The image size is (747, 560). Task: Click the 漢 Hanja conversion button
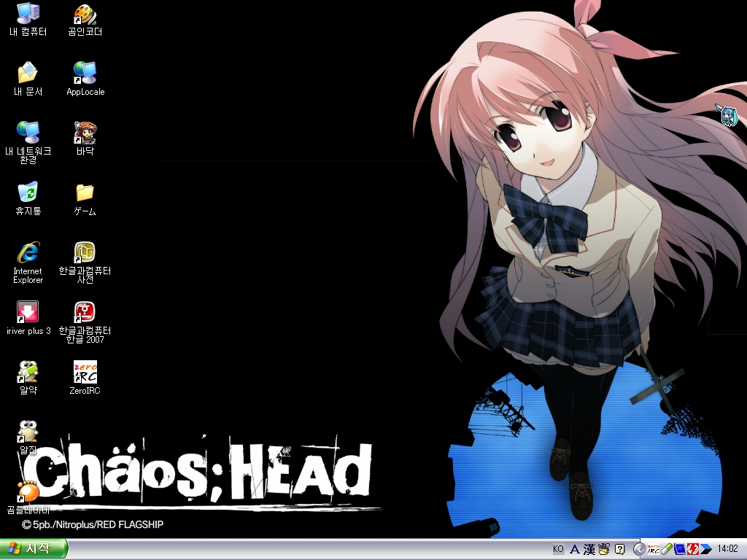pos(589,550)
